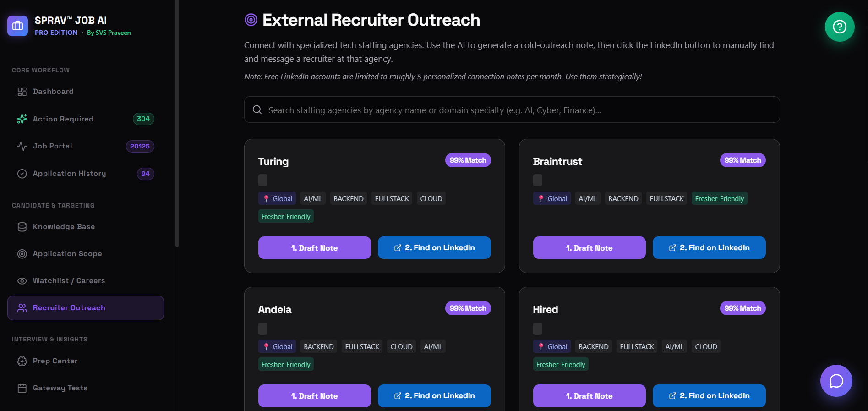
Task: Click the 99% Match badge on Braintrust
Action: coord(743,160)
